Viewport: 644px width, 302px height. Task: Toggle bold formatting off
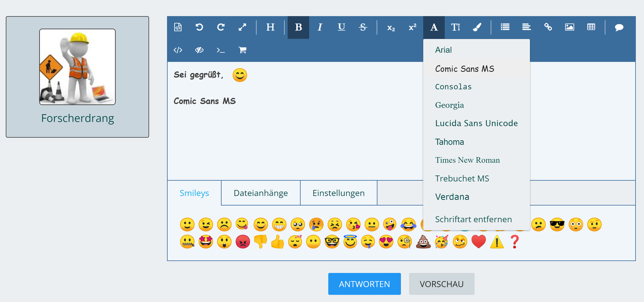(298, 27)
